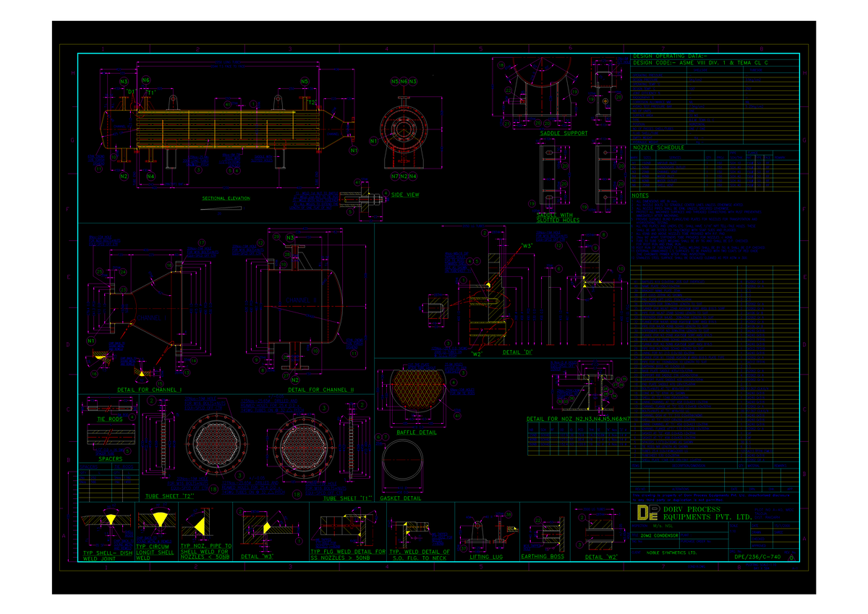
Task: Select a circled item number near SECTIONAL ELEVATION
Action: tap(197, 171)
